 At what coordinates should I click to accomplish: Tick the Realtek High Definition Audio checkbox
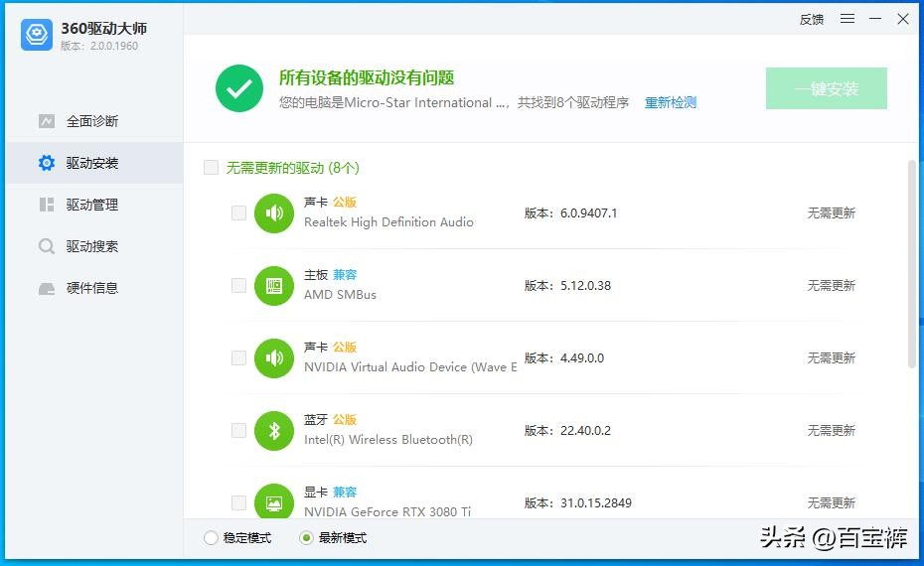pyautogui.click(x=238, y=213)
